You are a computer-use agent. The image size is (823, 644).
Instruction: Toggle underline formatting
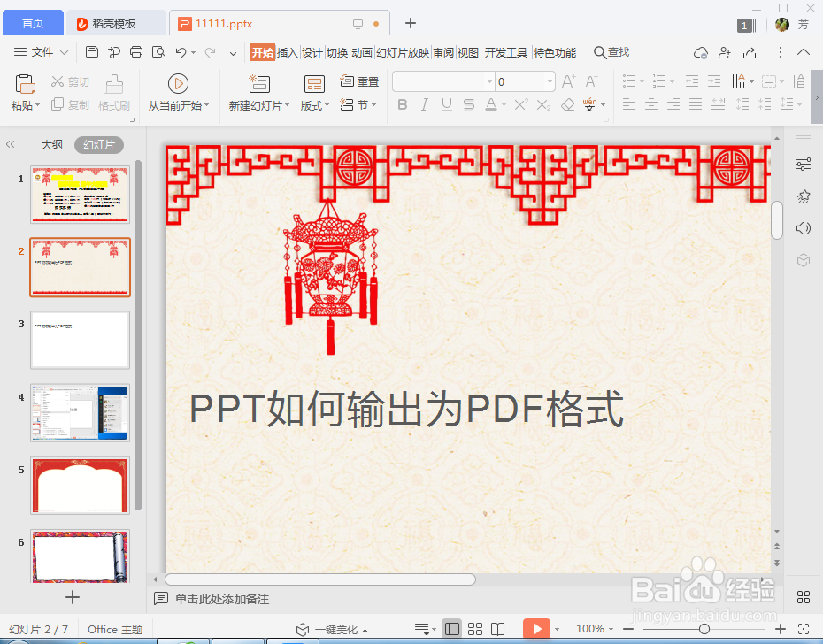tap(447, 104)
